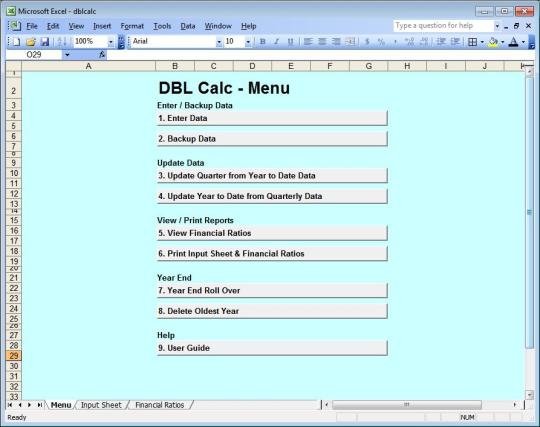Click '3. Update Quarter from Year to Date Data'

(272, 176)
